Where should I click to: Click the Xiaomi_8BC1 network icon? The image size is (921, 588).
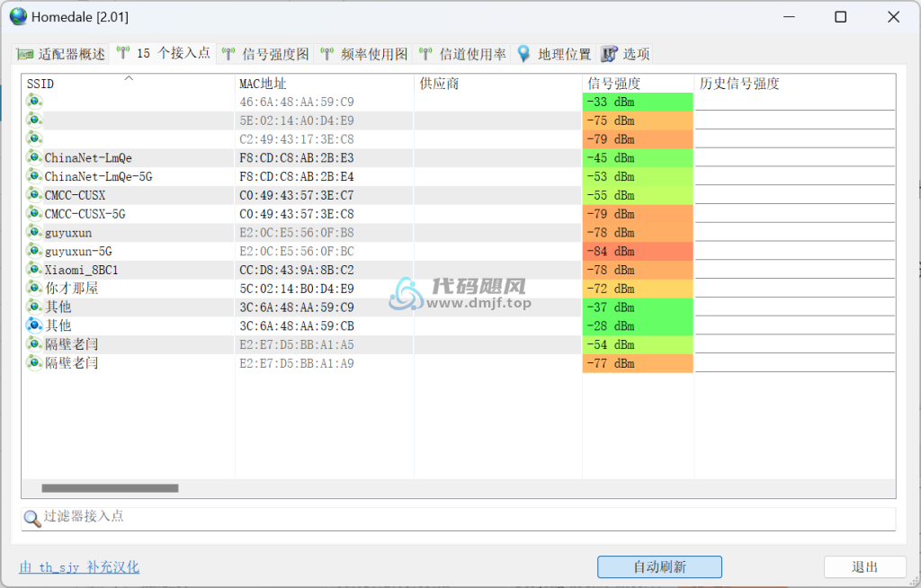tap(35, 270)
